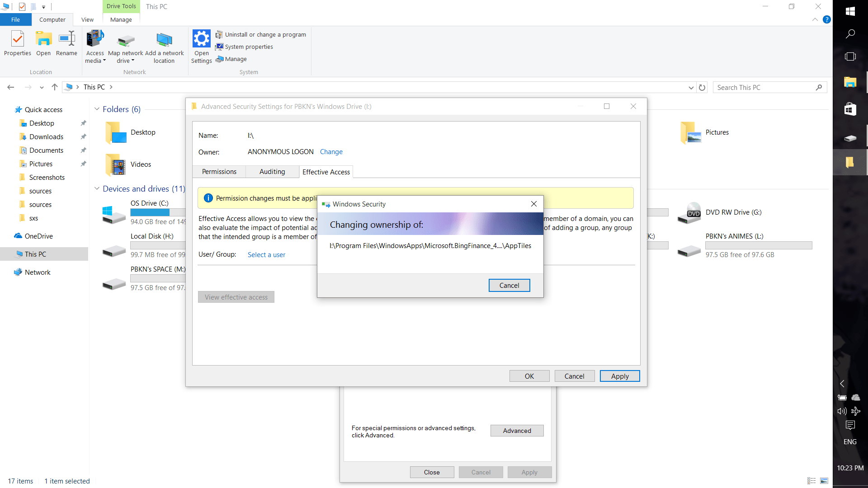The width and height of the screenshot is (868, 488).
Task: Click the help question mark icon
Action: (x=827, y=19)
